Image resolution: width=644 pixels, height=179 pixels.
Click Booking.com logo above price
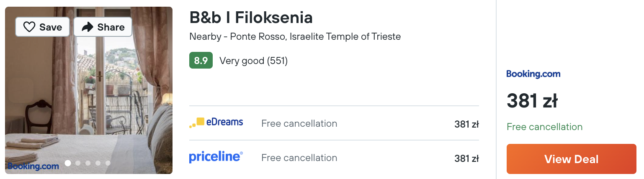pyautogui.click(x=533, y=74)
